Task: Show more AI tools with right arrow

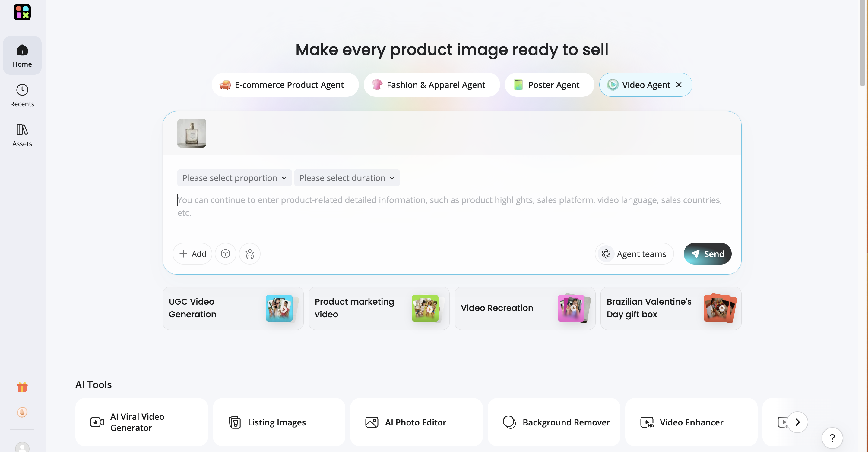Action: [x=797, y=422]
